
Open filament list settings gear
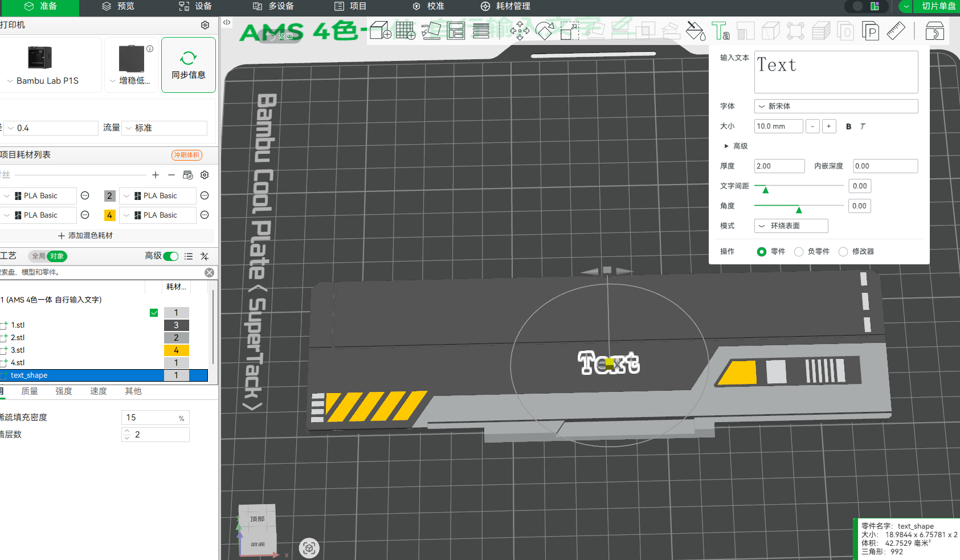[x=205, y=175]
